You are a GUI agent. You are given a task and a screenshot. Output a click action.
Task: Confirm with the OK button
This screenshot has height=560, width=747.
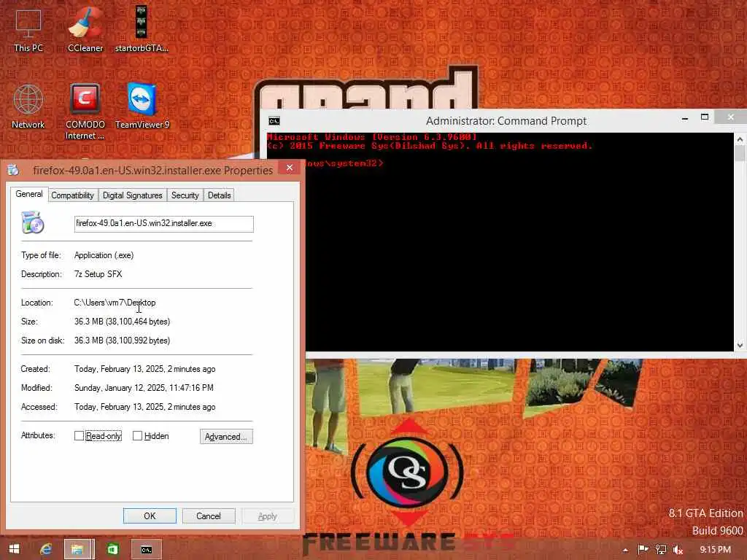(x=150, y=516)
